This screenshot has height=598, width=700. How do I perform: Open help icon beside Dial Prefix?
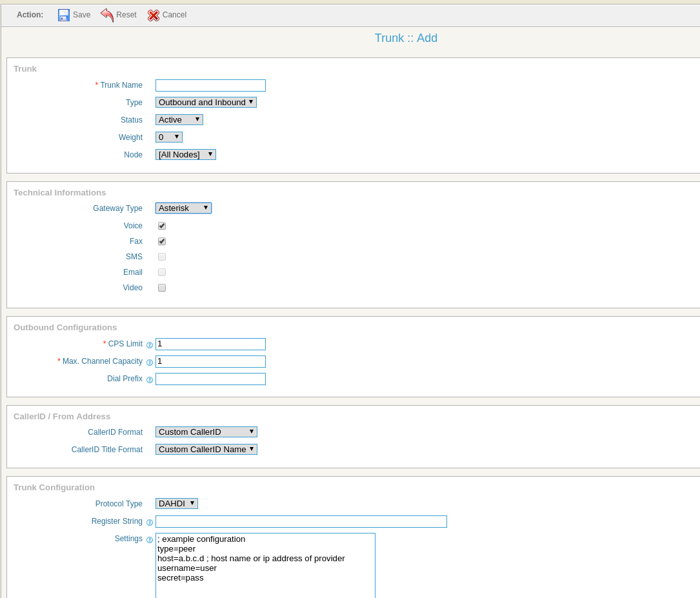click(x=150, y=380)
